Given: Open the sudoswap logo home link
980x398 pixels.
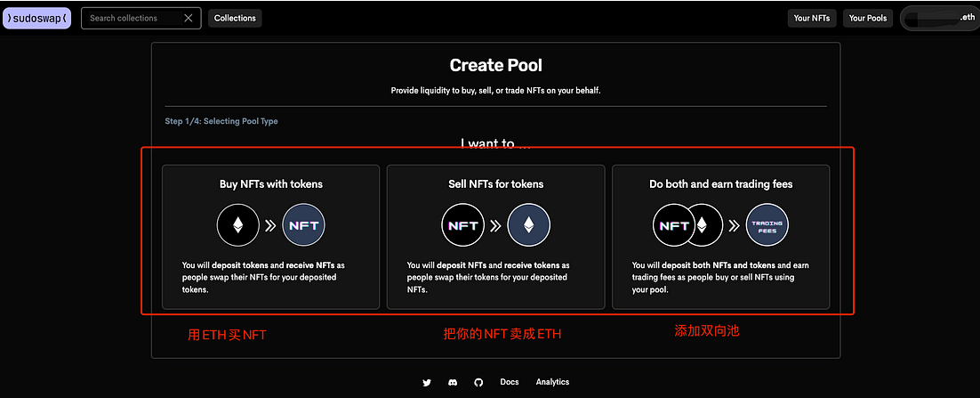Looking at the screenshot, I should [x=36, y=18].
